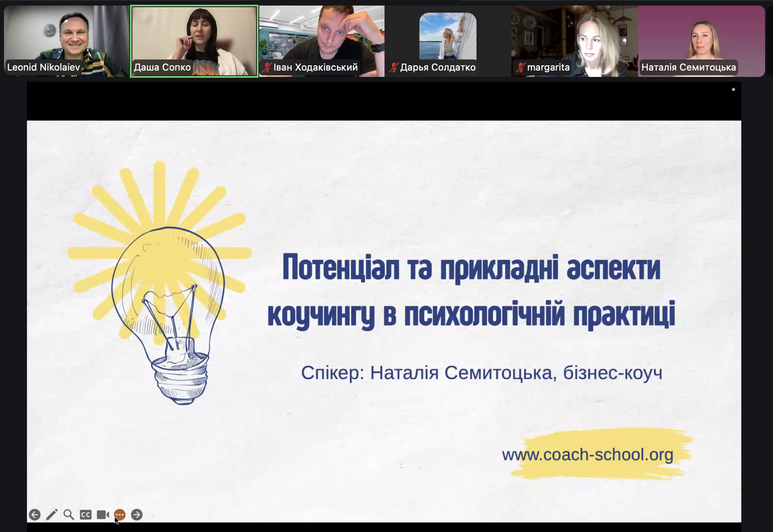Select the pen annotation tool
Screen dimensions: 773x532
[52, 515]
